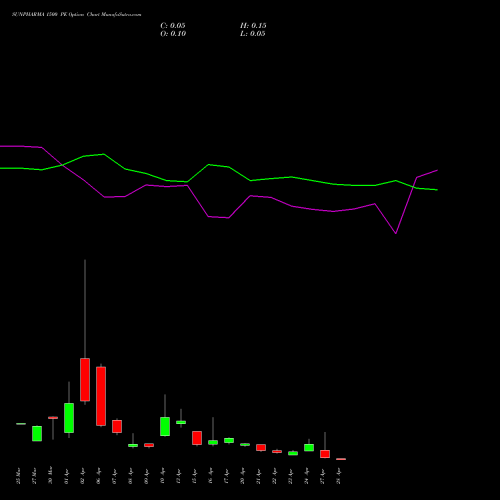The height and width of the screenshot is (500, 500).
Task: Click the '02 Apr' date axis label
Action: [x=82, y=476]
